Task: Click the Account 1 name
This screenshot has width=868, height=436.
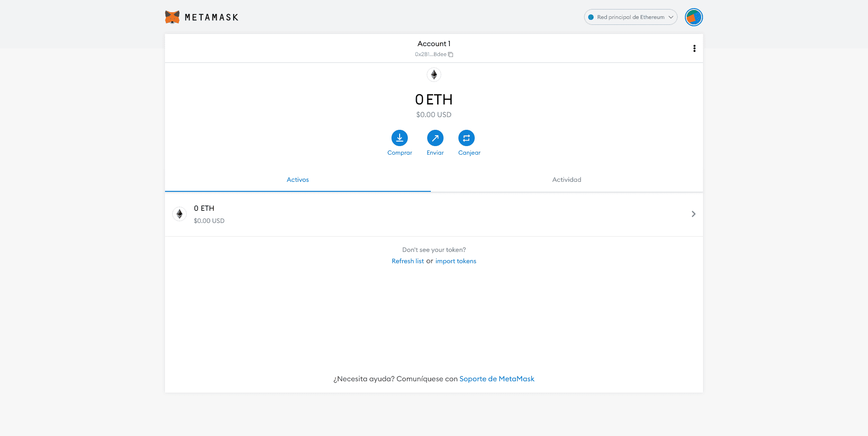Action: 434,44
